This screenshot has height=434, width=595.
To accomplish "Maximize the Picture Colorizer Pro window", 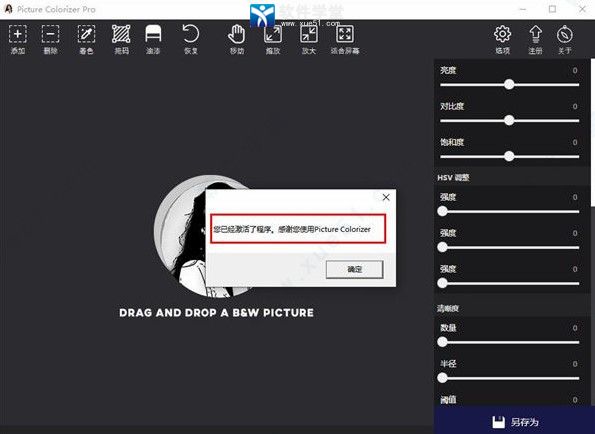I will [552, 9].
